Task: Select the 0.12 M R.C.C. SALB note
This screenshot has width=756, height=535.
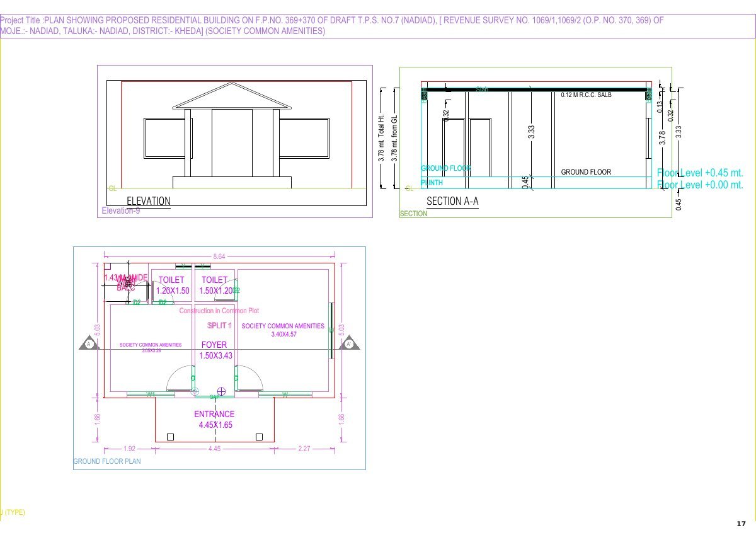Action: tap(587, 95)
